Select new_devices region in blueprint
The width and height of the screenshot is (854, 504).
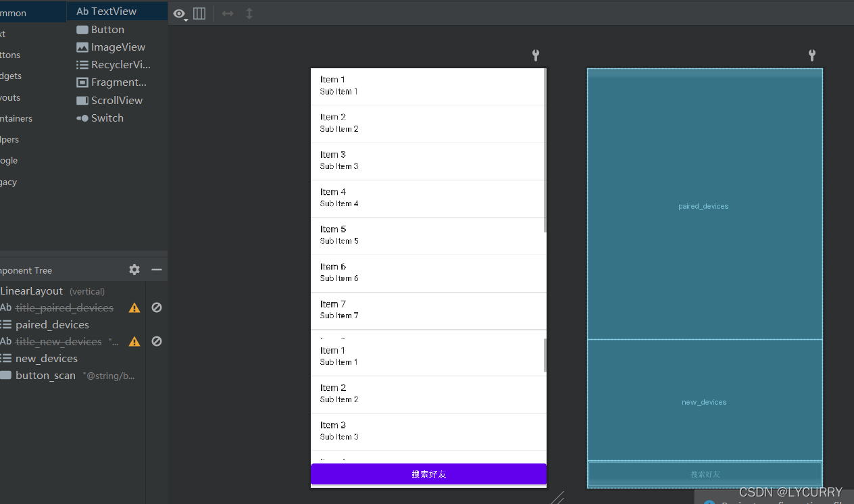[x=705, y=400]
